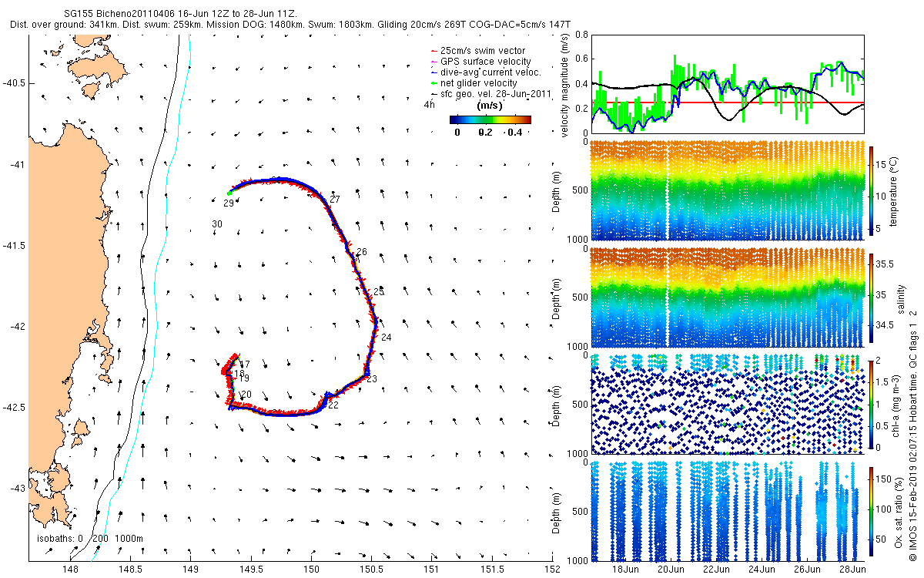Viewport: 924px width, 578px height.
Task: Click the velocity (m/s) colorbar
Action: pyautogui.click(x=490, y=119)
